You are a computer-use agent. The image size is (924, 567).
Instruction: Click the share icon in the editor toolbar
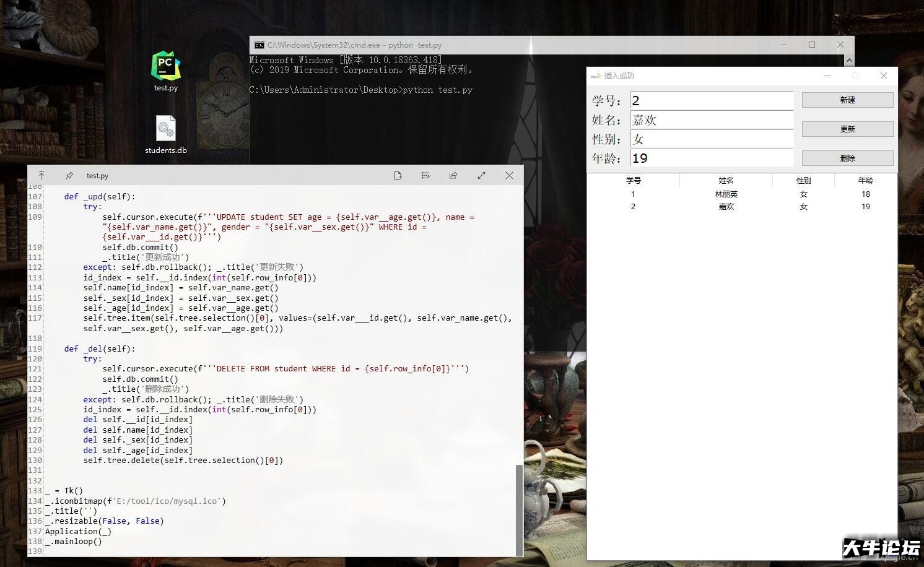click(x=453, y=176)
